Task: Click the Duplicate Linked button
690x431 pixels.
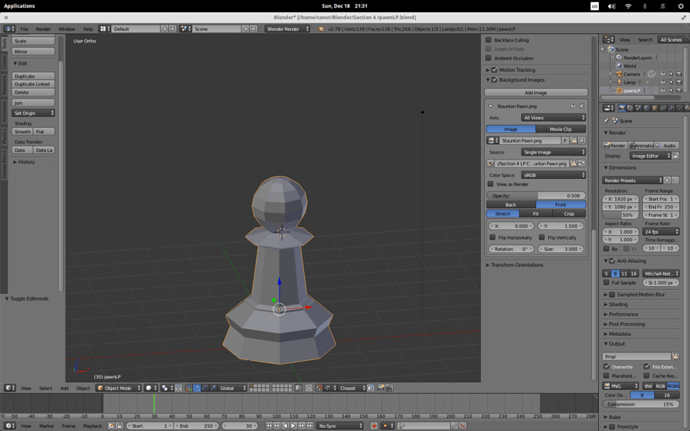Action: click(34, 84)
